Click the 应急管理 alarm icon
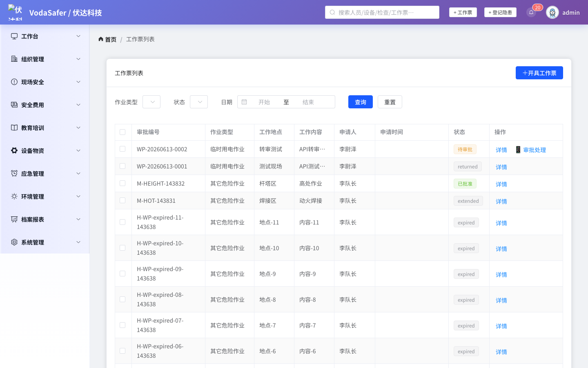588x368 pixels. coord(14,173)
